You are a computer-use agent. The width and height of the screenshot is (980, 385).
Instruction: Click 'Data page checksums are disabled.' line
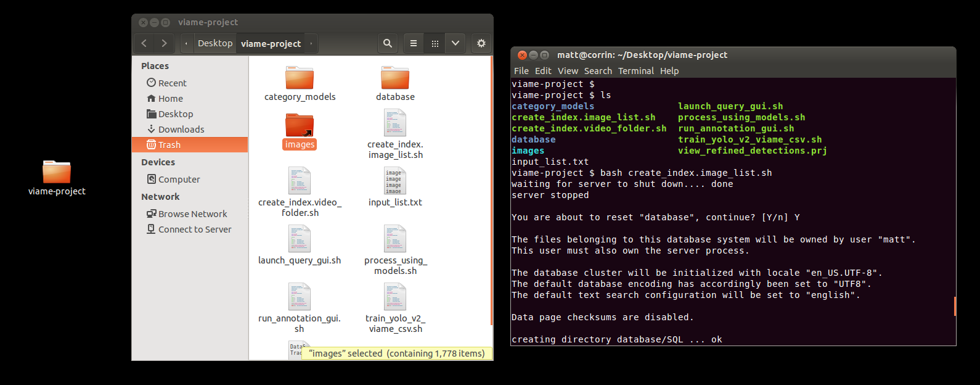[x=603, y=317]
